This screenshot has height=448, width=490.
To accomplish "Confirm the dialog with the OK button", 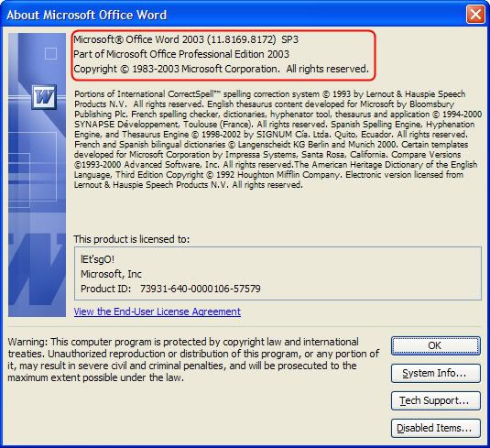I will [436, 345].
